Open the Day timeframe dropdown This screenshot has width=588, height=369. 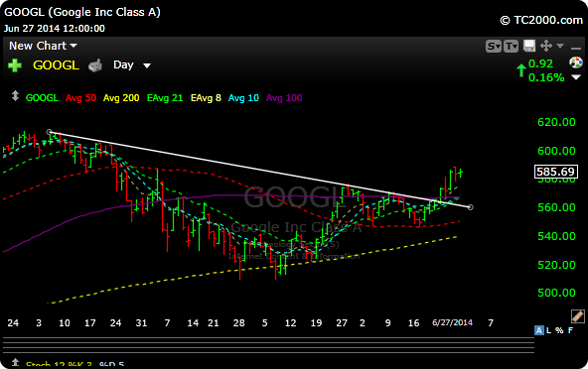coord(132,65)
